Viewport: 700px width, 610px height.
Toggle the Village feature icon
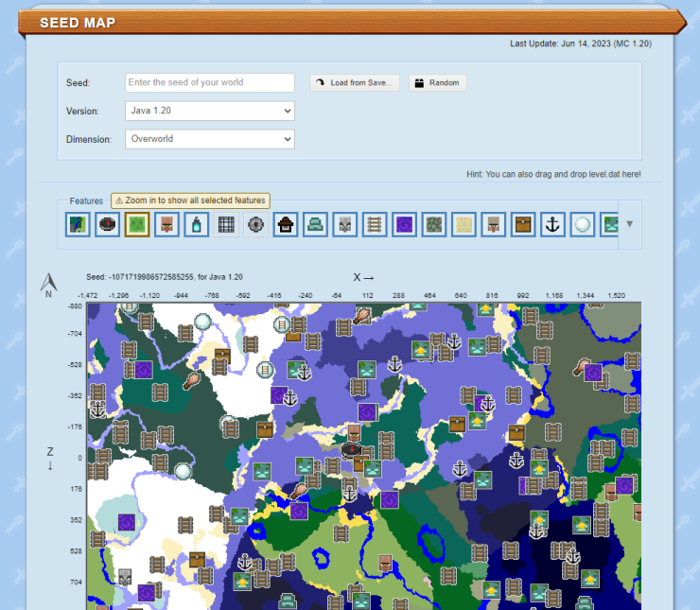click(x=166, y=224)
